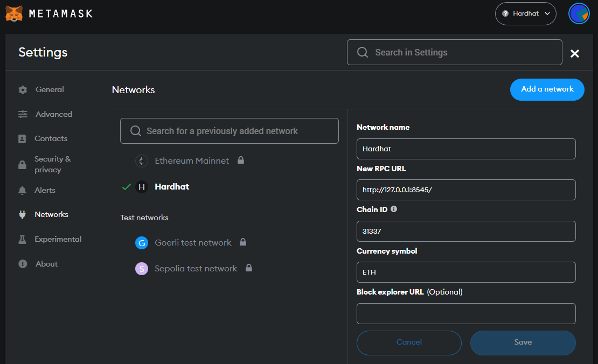The width and height of the screenshot is (598, 364).
Task: Open the account avatar menu
Action: [x=579, y=13]
